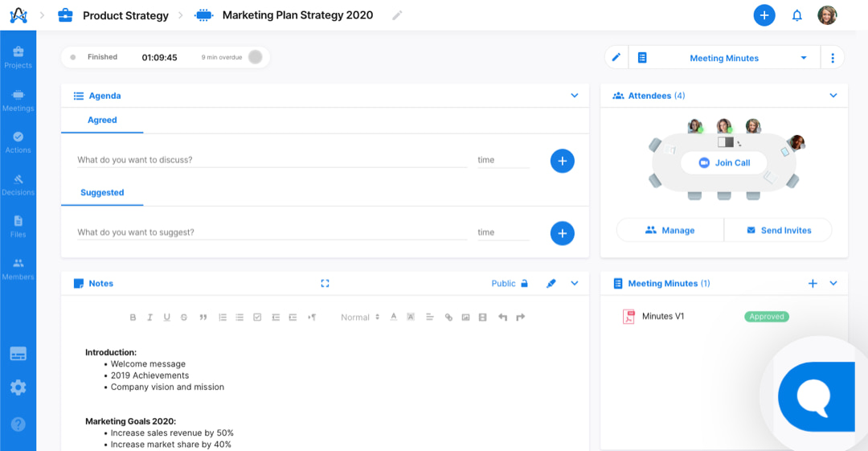Undo last change in notes
Screen dimensions: 868x451
tap(502, 317)
